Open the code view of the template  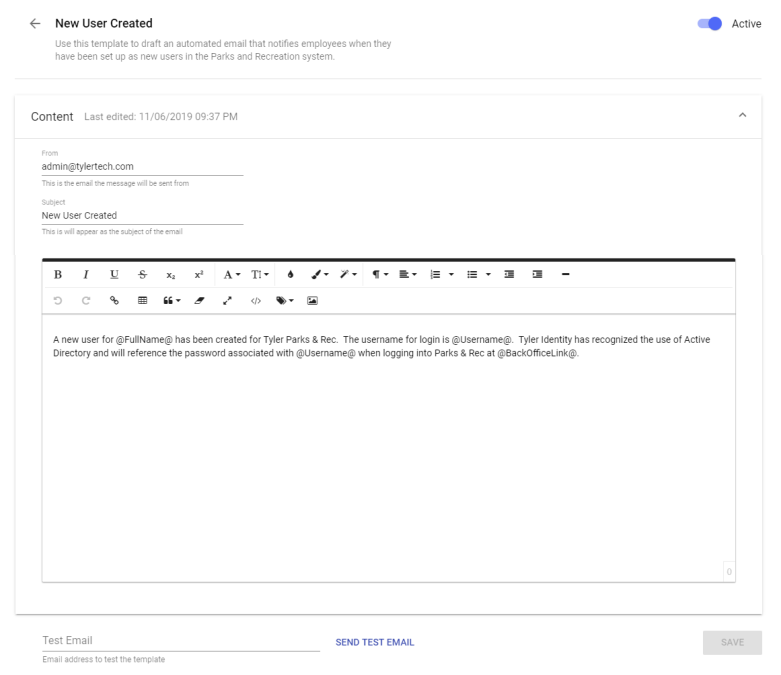[255, 300]
